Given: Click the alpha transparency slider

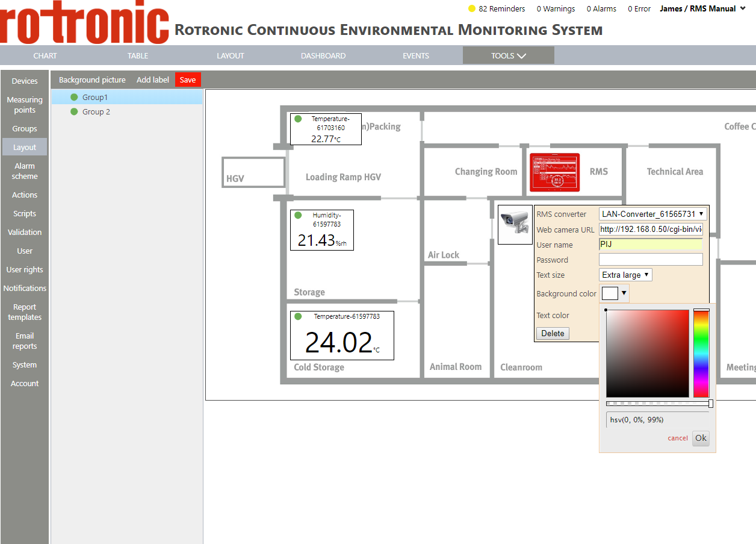Looking at the screenshot, I should [659, 404].
